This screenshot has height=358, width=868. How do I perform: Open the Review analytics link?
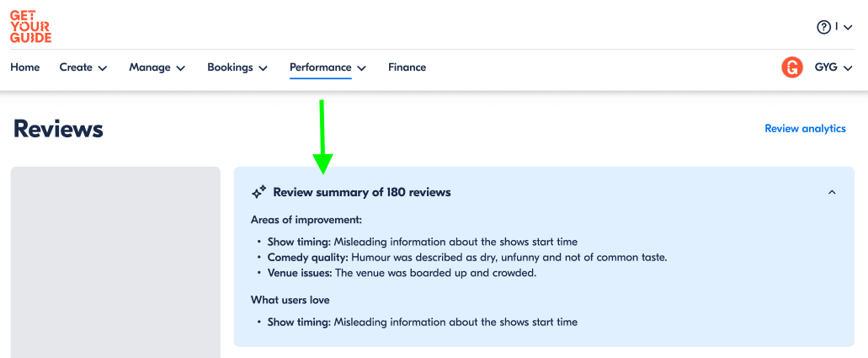pos(805,129)
